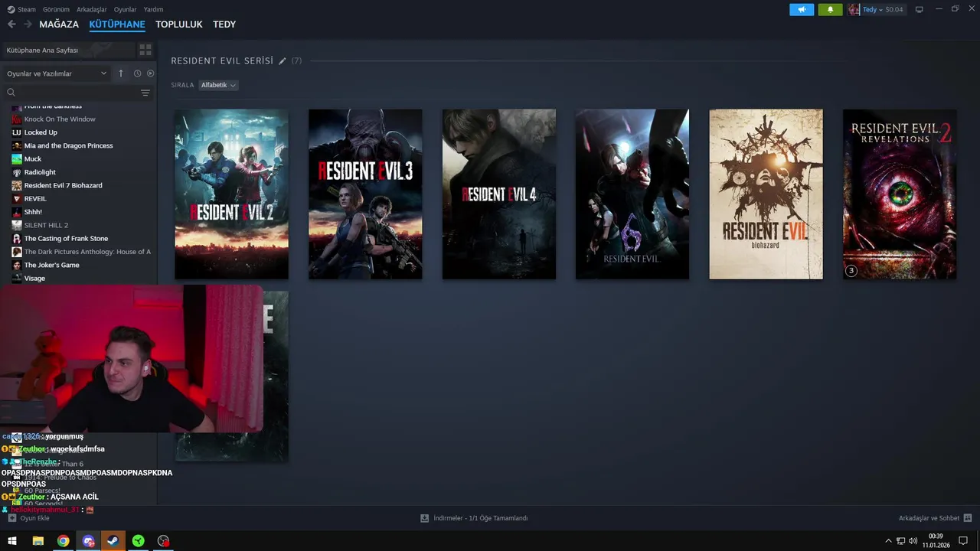Screen dimensions: 980x551
Task: Open the Arkadaşlar menu
Action: click(x=92, y=9)
